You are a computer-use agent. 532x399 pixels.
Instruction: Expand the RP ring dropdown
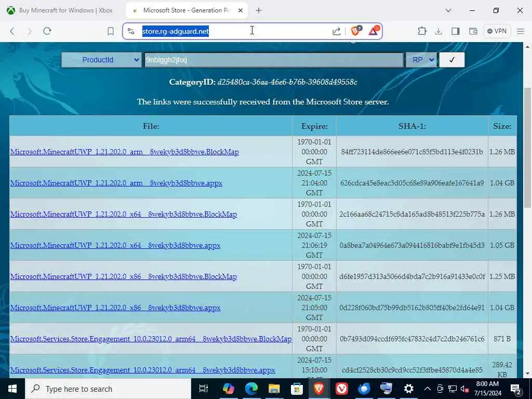421,60
